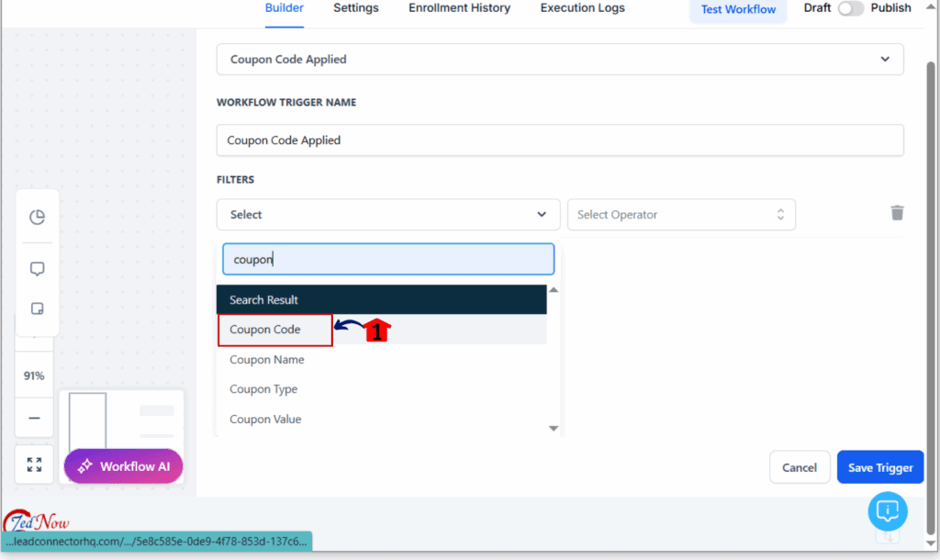Choose Coupon Type from search results
This screenshot has height=560, width=940.
381,389
